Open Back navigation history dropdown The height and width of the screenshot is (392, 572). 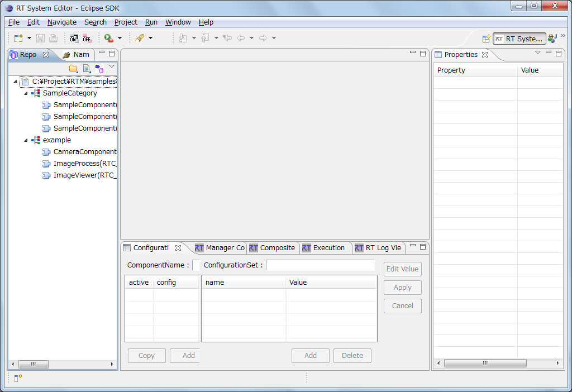tap(251, 38)
